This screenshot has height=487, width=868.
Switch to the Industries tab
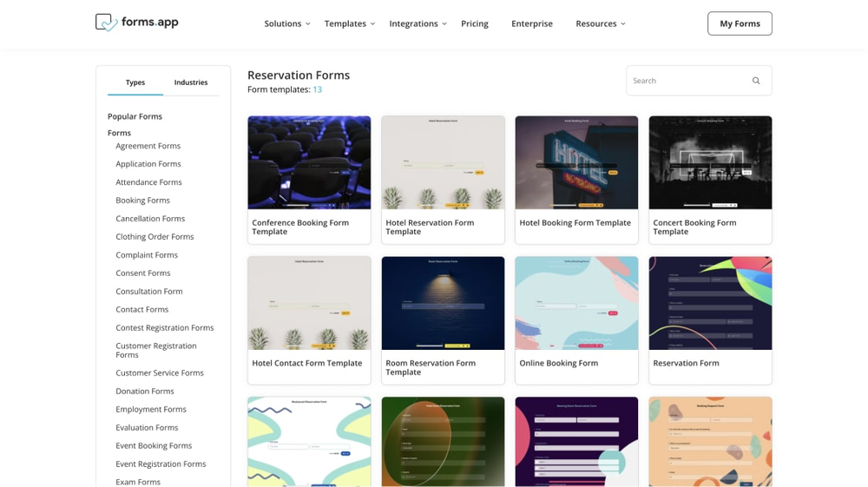(x=190, y=82)
